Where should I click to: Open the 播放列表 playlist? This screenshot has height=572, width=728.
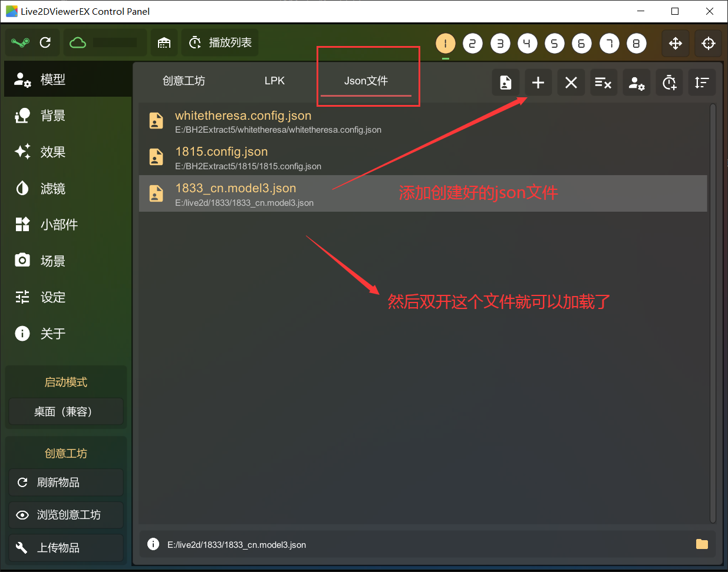pos(220,42)
